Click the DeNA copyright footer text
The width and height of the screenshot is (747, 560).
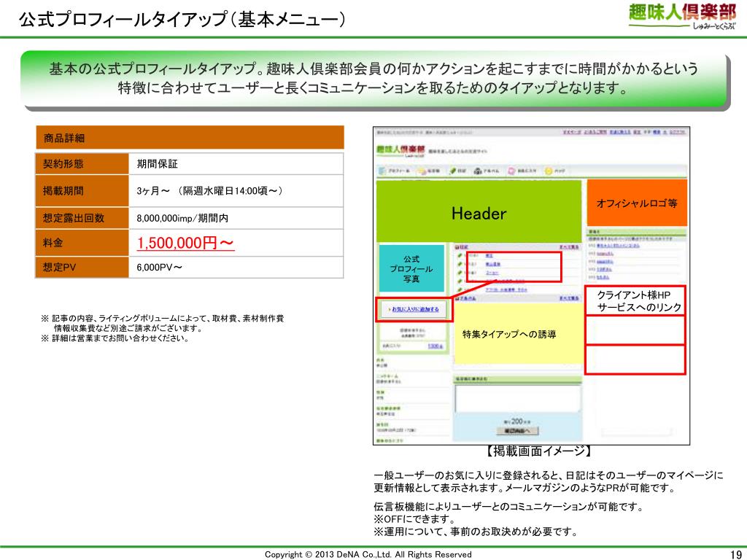[x=368, y=554]
